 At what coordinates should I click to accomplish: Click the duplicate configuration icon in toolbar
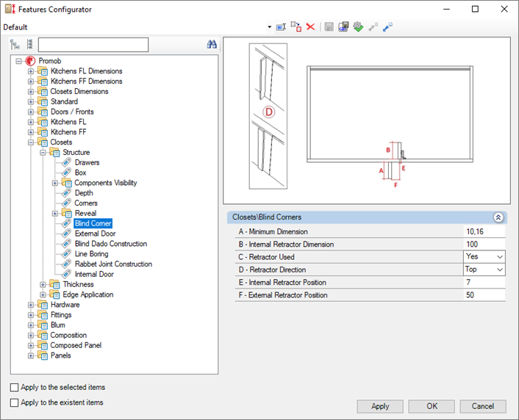(x=296, y=26)
